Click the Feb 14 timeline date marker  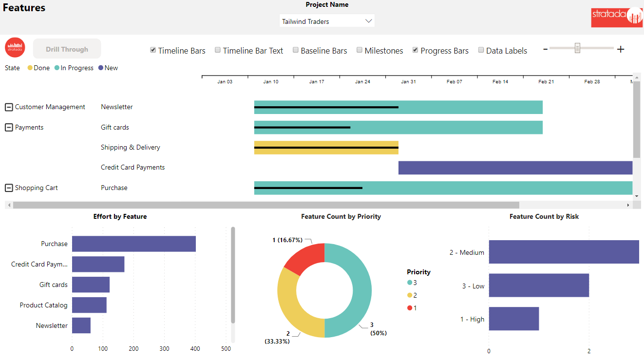click(x=500, y=82)
